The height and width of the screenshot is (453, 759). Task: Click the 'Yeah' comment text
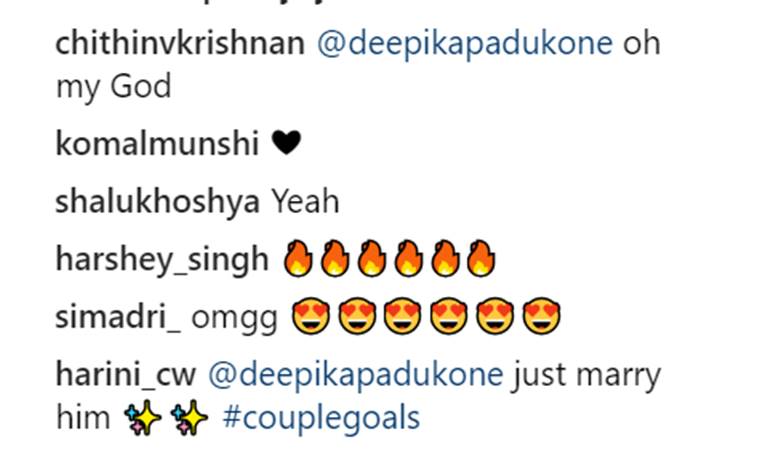click(305, 201)
